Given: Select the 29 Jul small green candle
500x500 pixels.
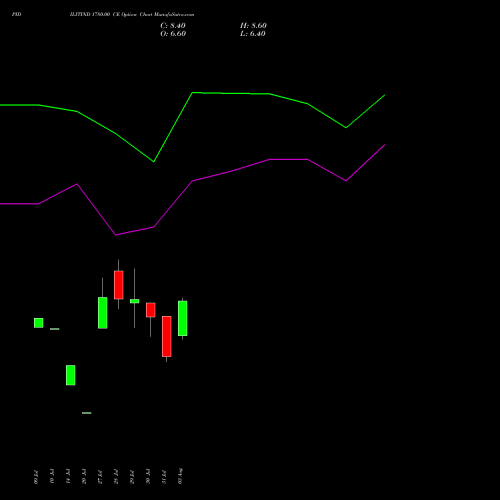Looking at the screenshot, I should click(x=135, y=301).
